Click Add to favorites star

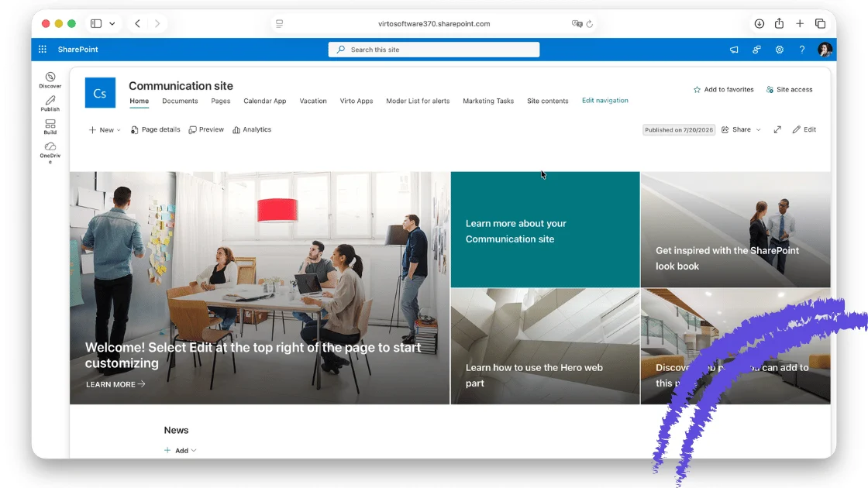[724, 90]
